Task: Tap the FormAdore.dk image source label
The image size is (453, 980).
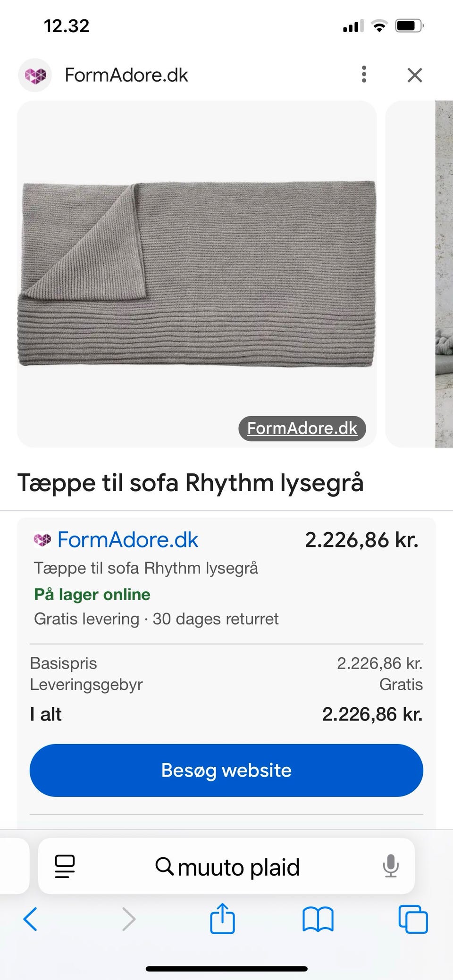Action: tap(302, 428)
